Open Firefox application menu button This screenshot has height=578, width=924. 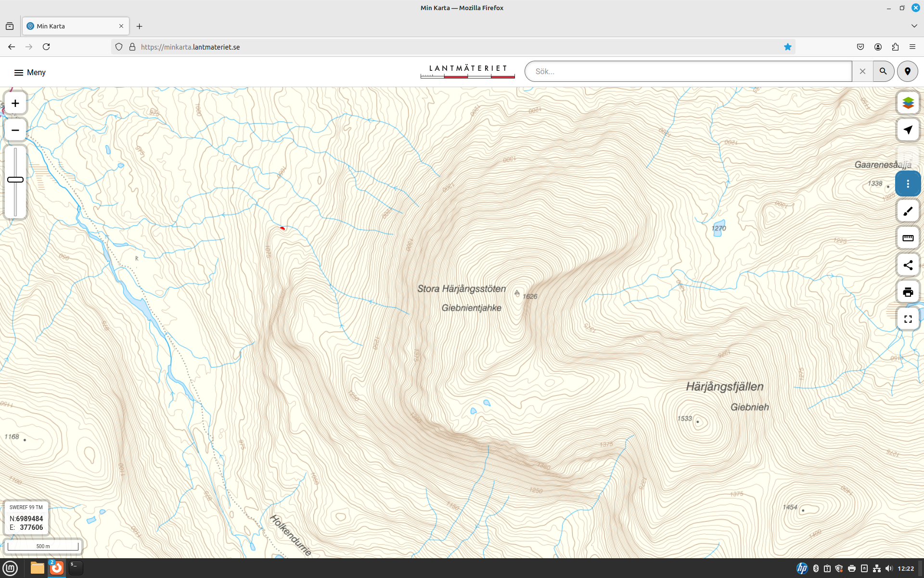pyautogui.click(x=912, y=47)
